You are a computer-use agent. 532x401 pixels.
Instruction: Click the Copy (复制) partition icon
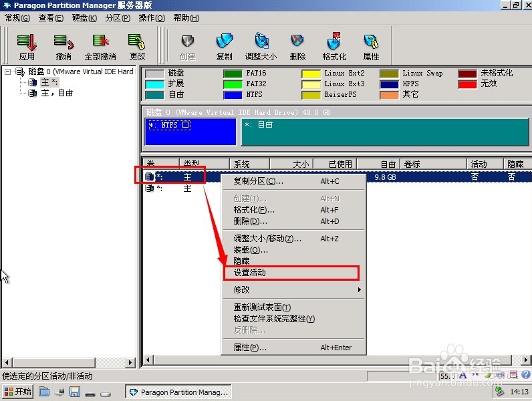pos(225,47)
